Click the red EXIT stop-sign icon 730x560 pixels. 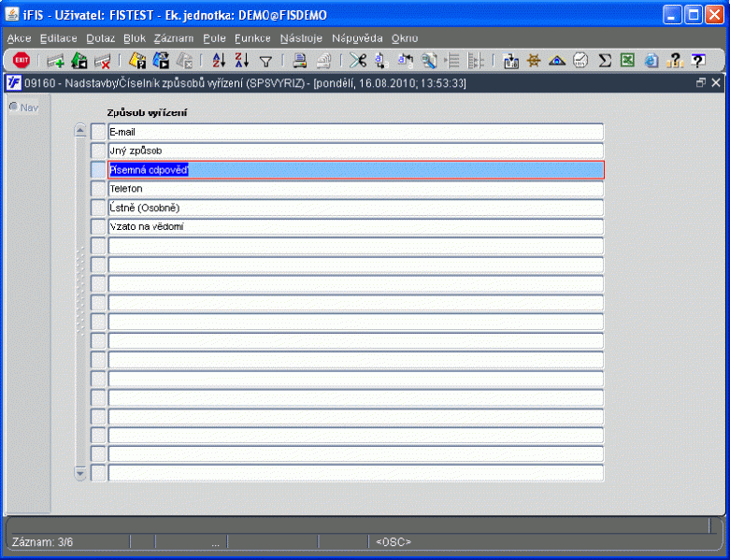click(x=21, y=60)
